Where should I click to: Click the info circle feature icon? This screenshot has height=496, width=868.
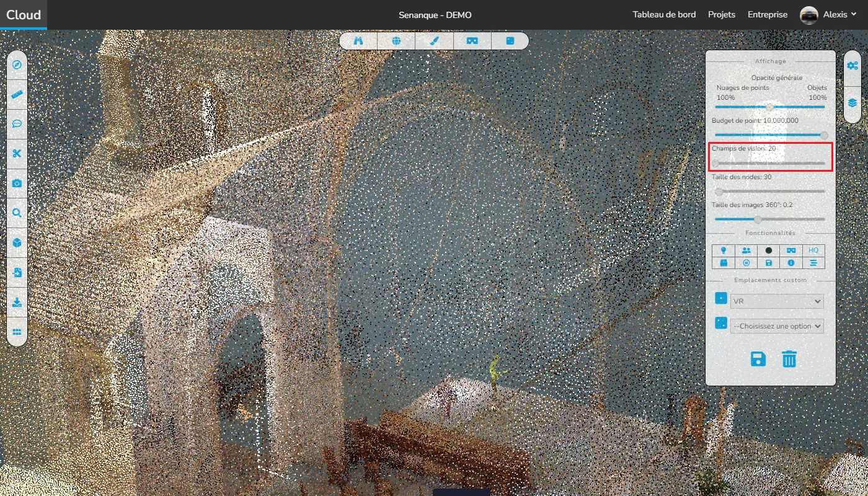click(790, 263)
